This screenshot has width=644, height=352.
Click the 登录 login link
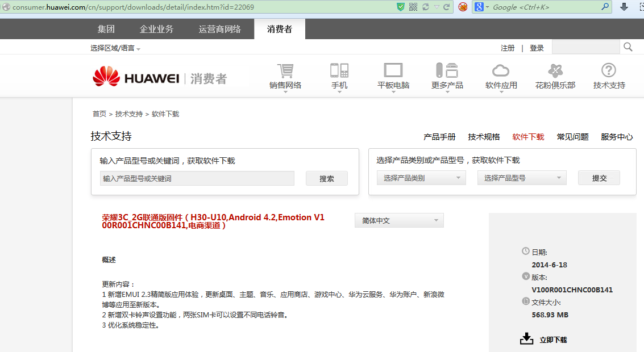537,48
